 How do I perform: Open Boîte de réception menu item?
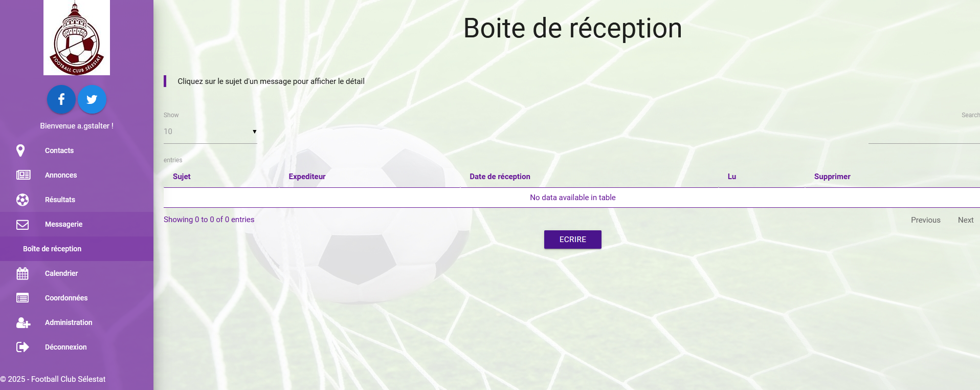pos(52,249)
